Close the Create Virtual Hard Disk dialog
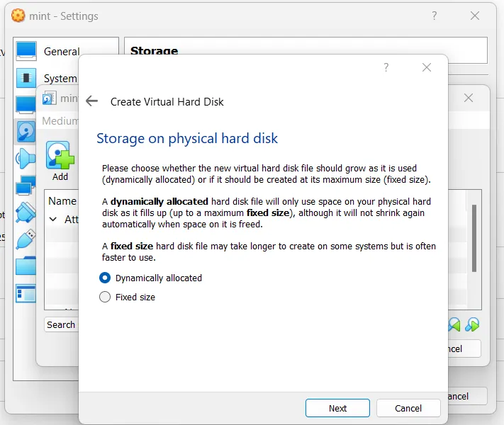Screen dimensions: 504x425 click(427, 67)
